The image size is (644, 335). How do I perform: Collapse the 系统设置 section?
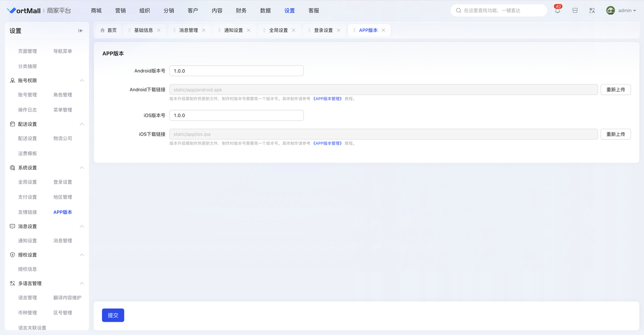(x=82, y=168)
